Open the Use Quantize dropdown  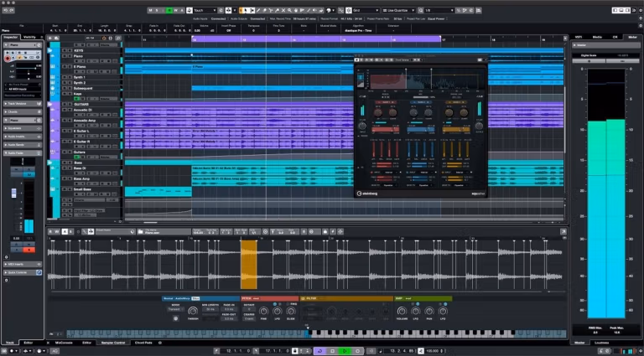(398, 10)
